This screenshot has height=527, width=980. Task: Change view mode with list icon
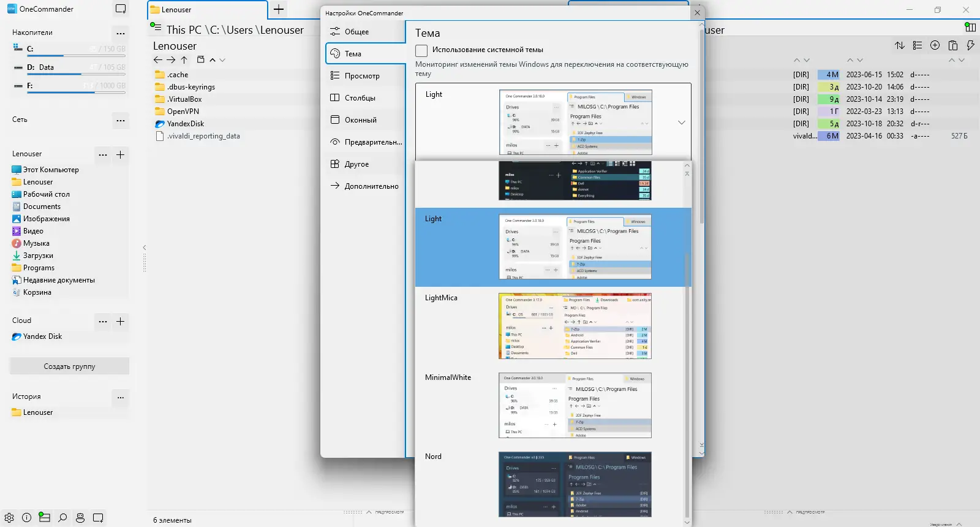[x=918, y=45]
